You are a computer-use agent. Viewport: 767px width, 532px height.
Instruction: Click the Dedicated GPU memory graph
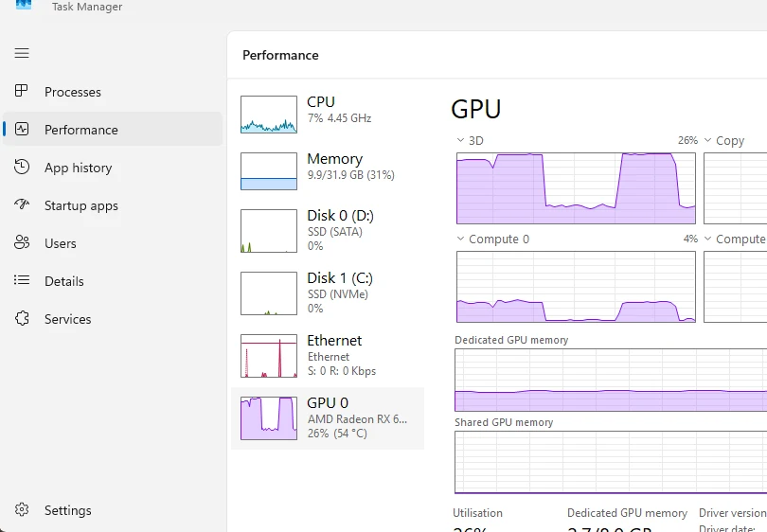tap(611, 380)
